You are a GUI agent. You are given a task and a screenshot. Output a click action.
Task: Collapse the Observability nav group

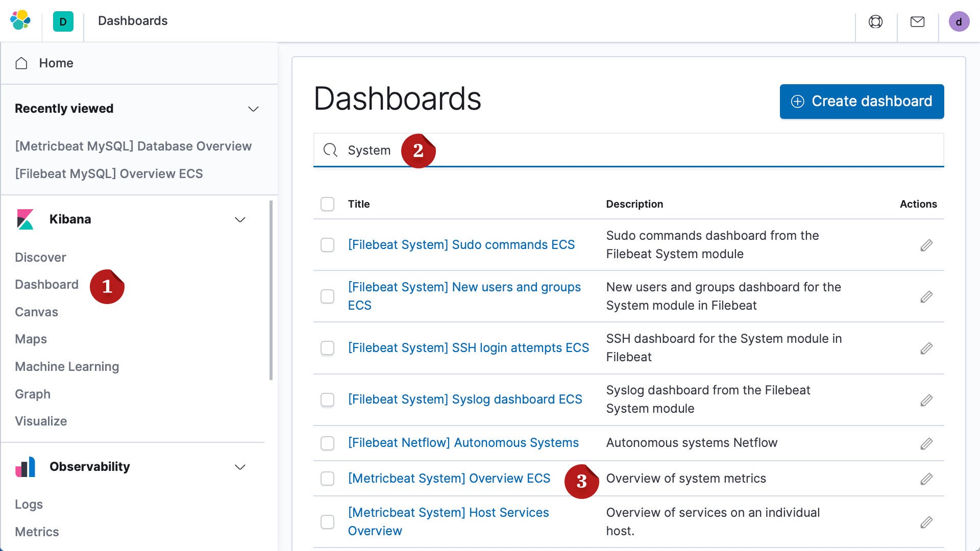[240, 467]
